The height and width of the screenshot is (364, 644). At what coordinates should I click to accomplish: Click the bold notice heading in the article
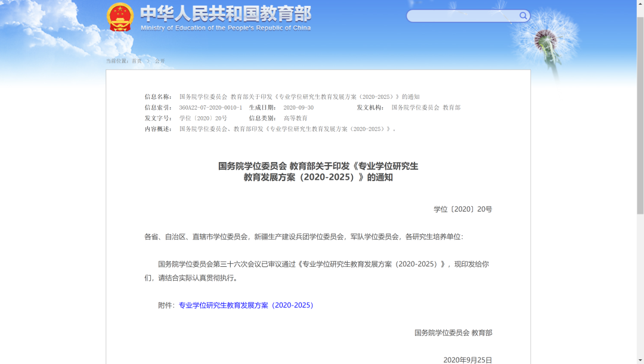click(318, 172)
